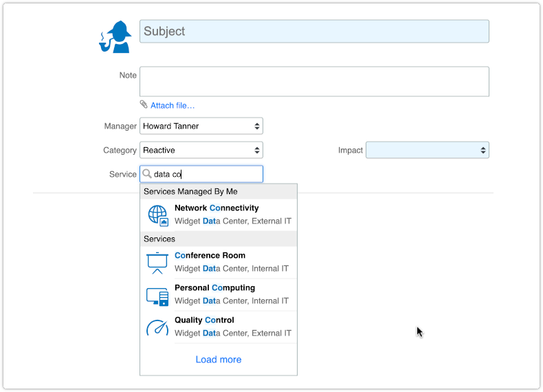This screenshot has height=392, width=543.
Task: Click the Service field label
Action: (x=122, y=175)
